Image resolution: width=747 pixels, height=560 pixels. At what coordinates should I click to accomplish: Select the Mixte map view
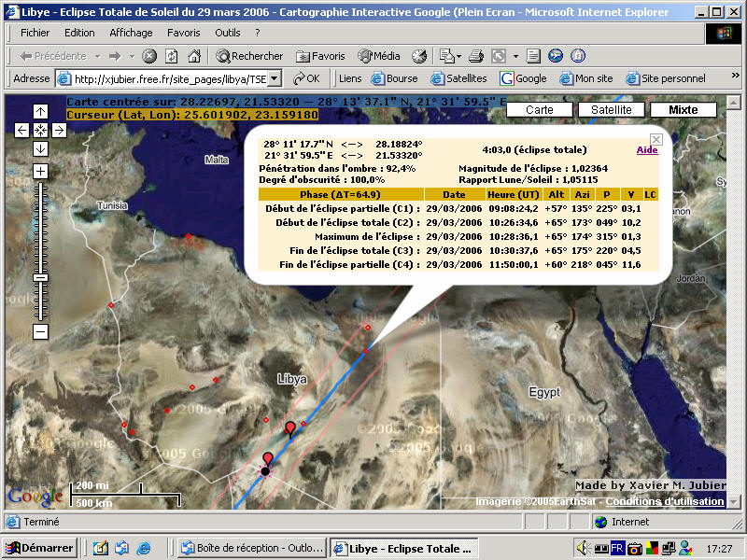[x=684, y=110]
